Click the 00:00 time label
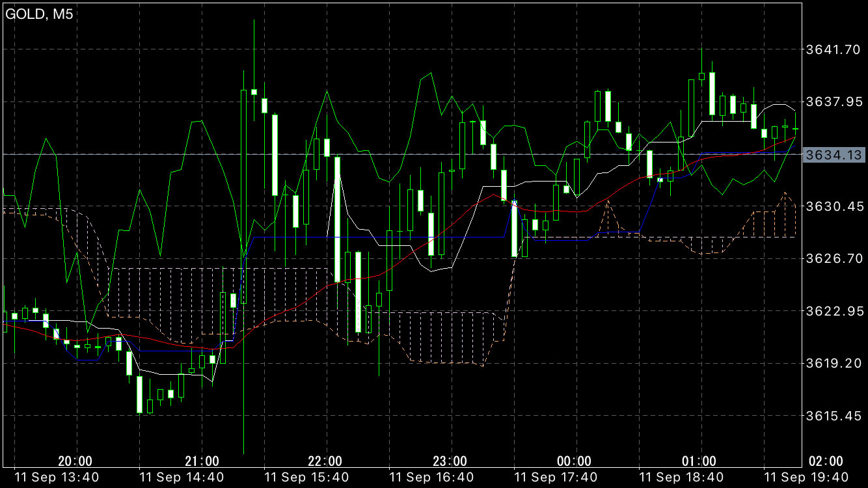The width and height of the screenshot is (868, 488). coord(575,461)
